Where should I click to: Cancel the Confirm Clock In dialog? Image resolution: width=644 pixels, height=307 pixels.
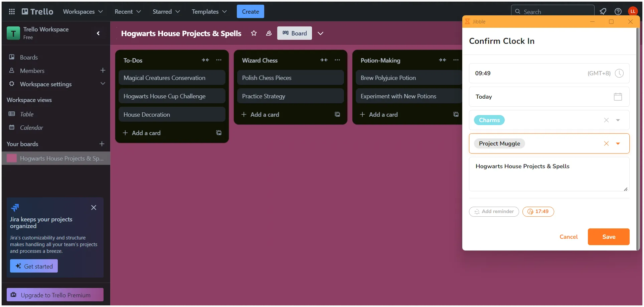click(568, 237)
